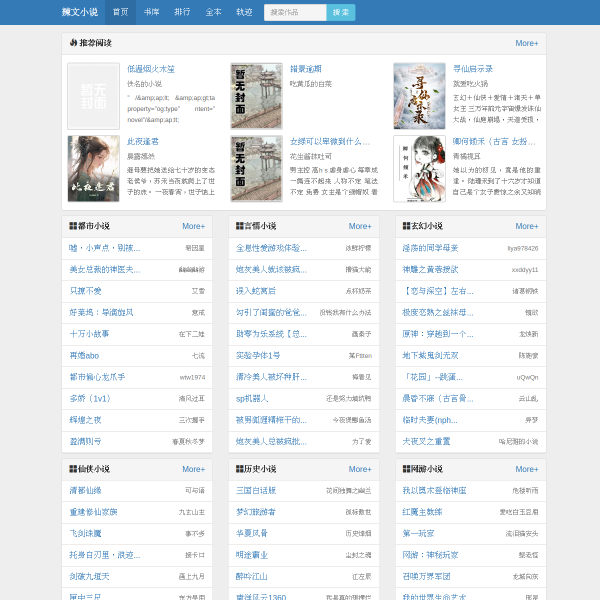Click More+ next to 玄幻小说
The image size is (600, 600).
click(527, 226)
